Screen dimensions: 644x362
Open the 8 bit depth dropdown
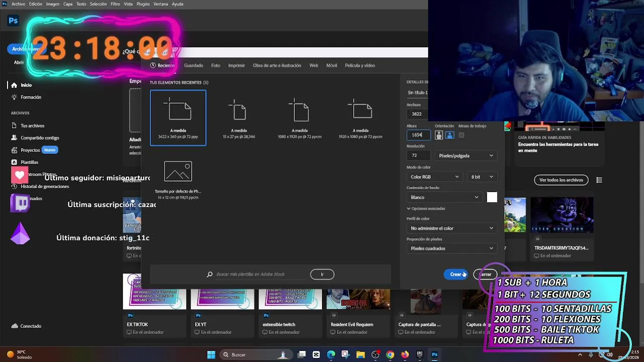tap(482, 177)
